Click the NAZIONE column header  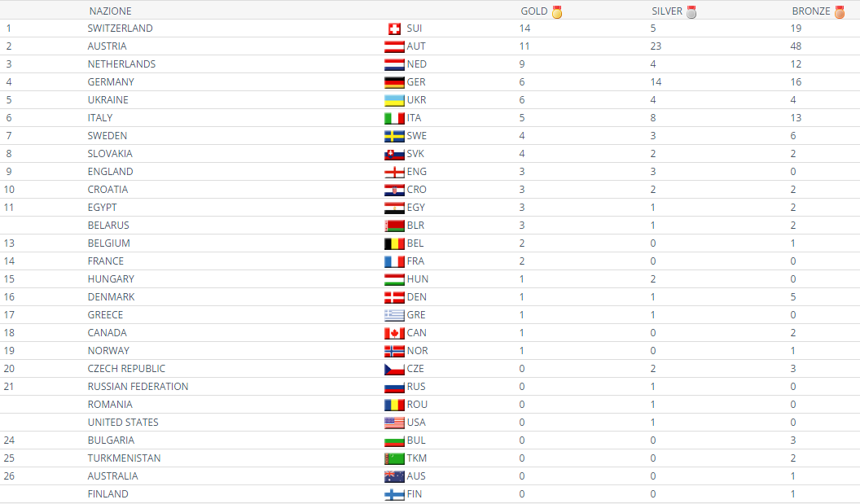tap(110, 11)
